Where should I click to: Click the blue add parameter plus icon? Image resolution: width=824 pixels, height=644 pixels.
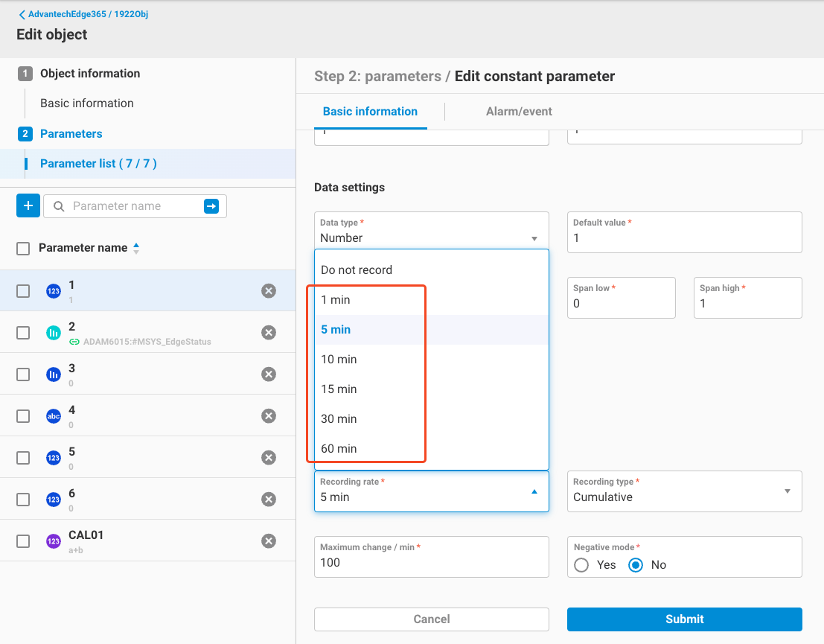28,206
